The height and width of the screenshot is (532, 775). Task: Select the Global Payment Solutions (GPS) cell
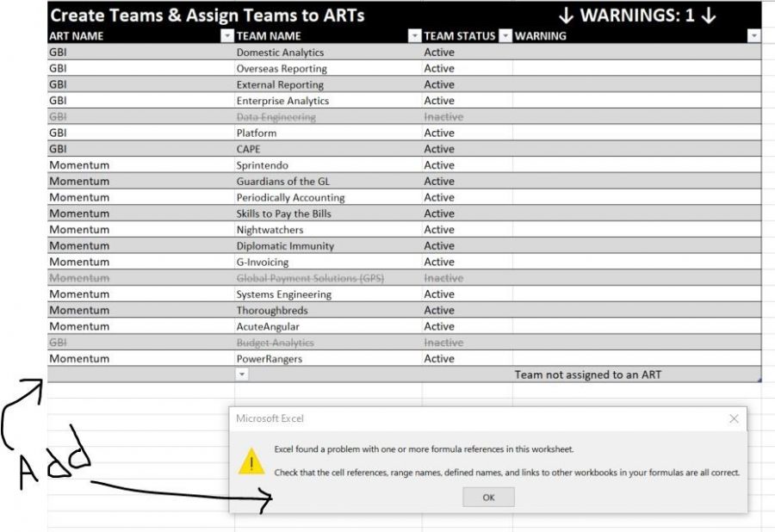tap(328, 278)
